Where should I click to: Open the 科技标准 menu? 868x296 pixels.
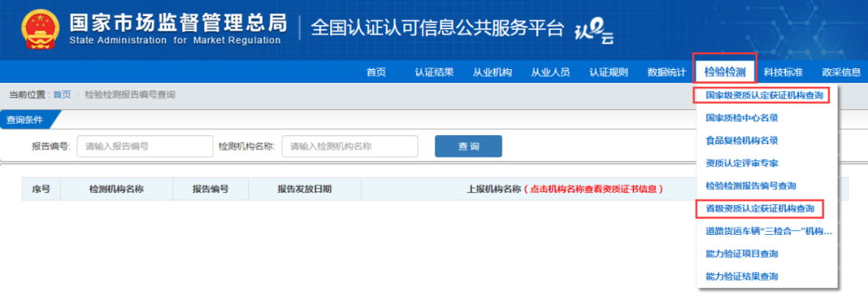tap(783, 72)
